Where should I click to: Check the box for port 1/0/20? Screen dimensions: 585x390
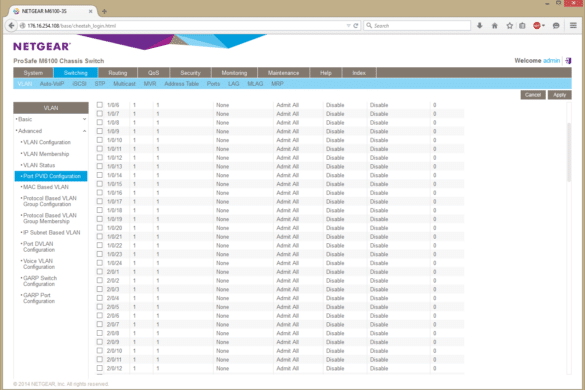point(100,228)
